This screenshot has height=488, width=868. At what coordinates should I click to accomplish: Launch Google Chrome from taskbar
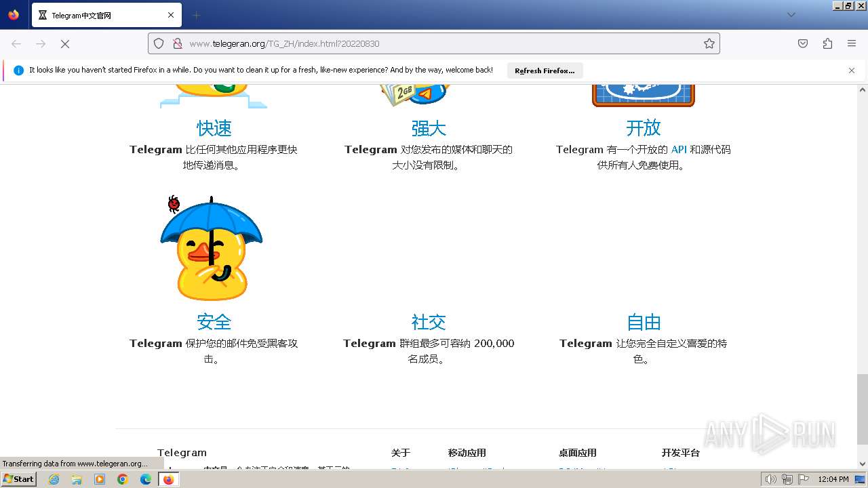123,479
